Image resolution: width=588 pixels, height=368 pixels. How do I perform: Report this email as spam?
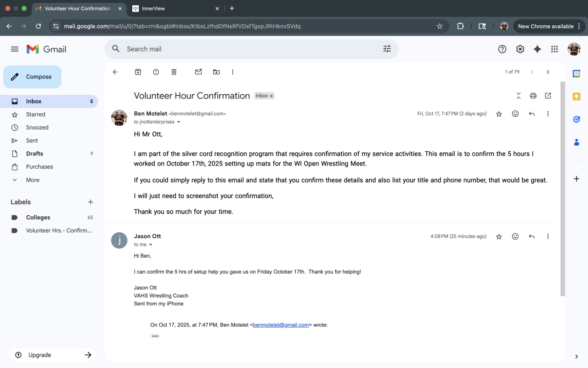click(x=156, y=72)
